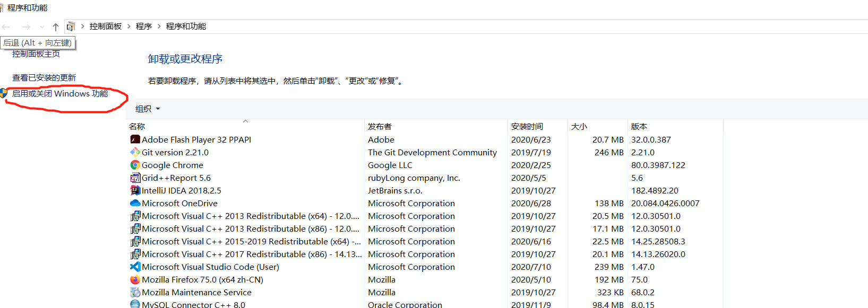Click the Grid++Report 5.6 icon

[x=135, y=178]
